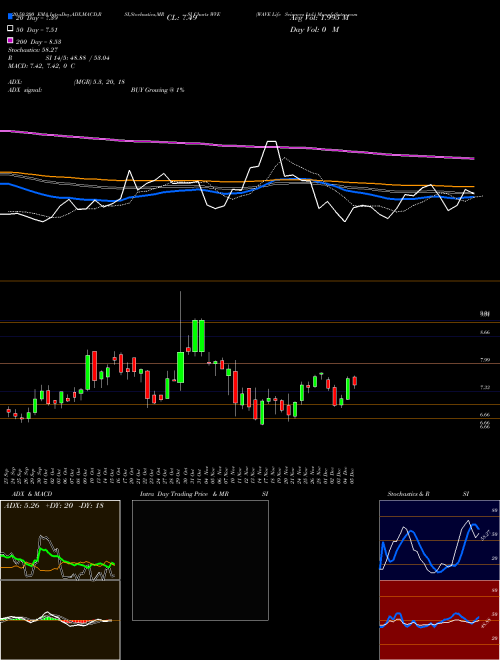The width and height of the screenshot is (500, 660).
Task: Open the blue Stochastics mini chart
Action: (439, 540)
